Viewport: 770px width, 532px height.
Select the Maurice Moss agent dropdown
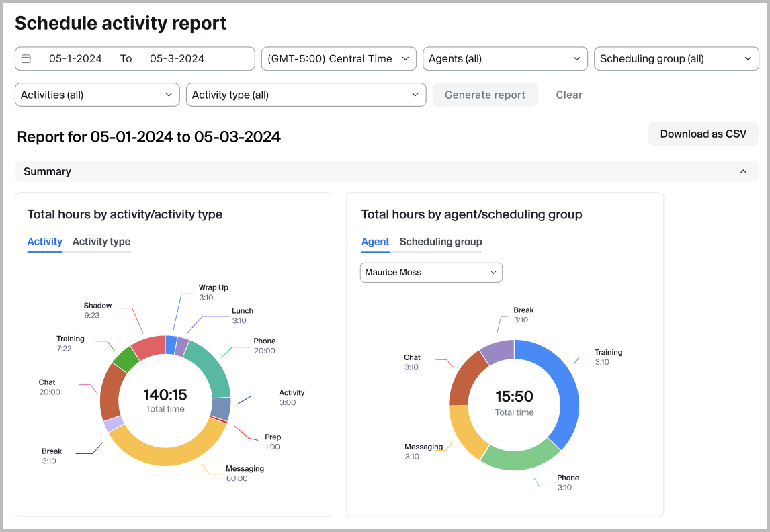[431, 273]
